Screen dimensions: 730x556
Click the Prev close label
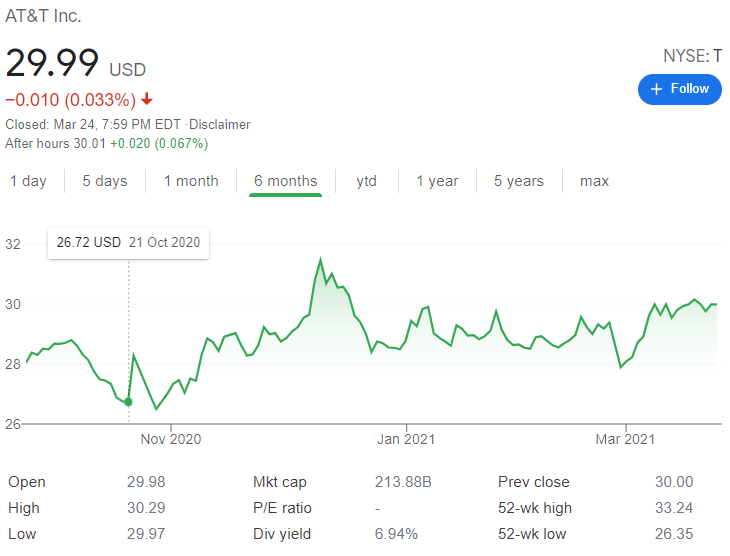click(x=534, y=482)
